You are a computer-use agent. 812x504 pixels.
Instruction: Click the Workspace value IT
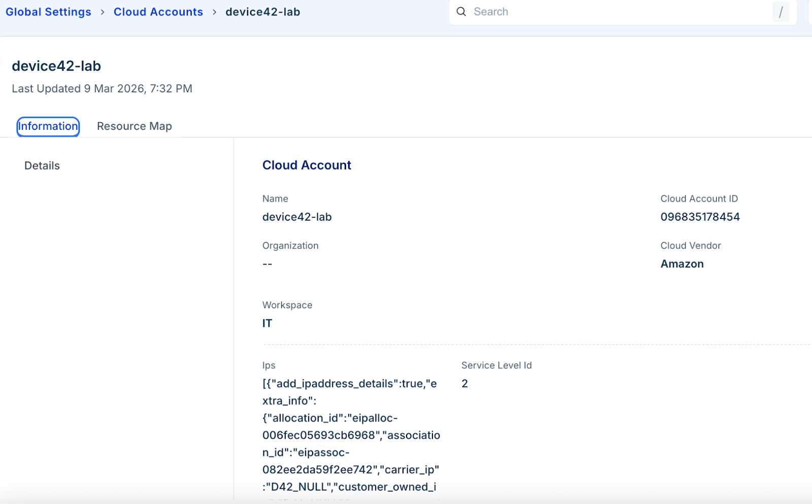point(267,323)
